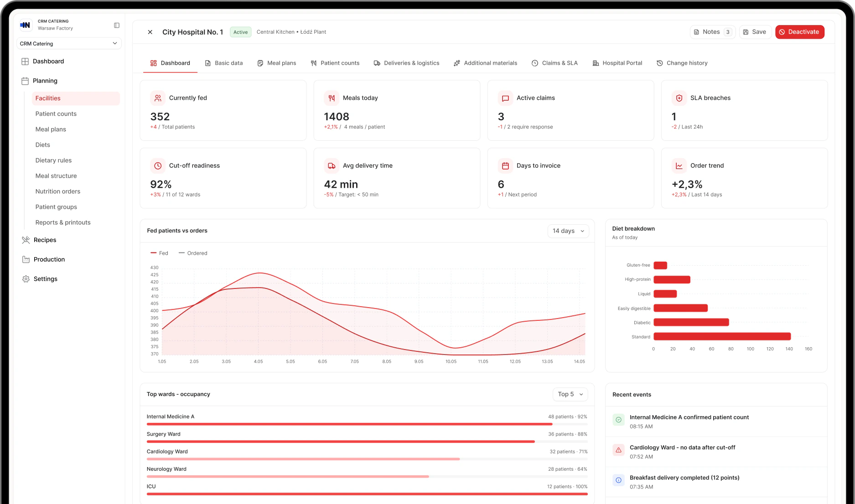Click the Diabetic diet bar
The width and height of the screenshot is (855, 504).
tap(691, 323)
